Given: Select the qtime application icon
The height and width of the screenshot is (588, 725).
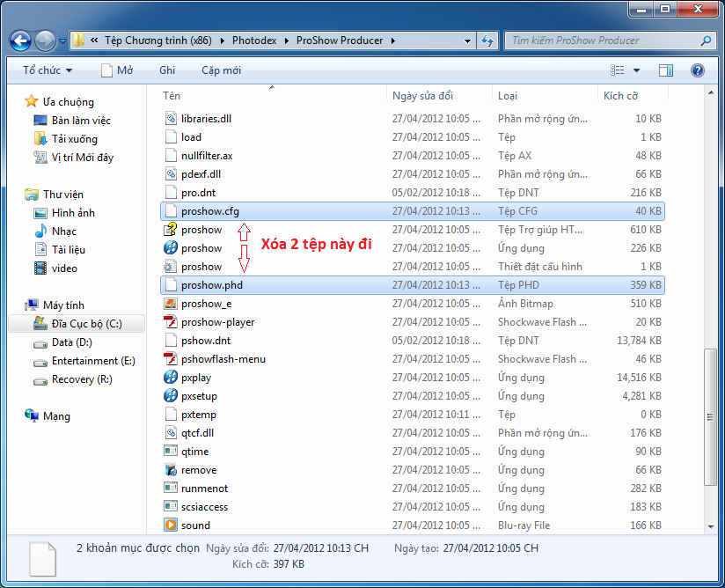Looking at the screenshot, I should tap(171, 451).
